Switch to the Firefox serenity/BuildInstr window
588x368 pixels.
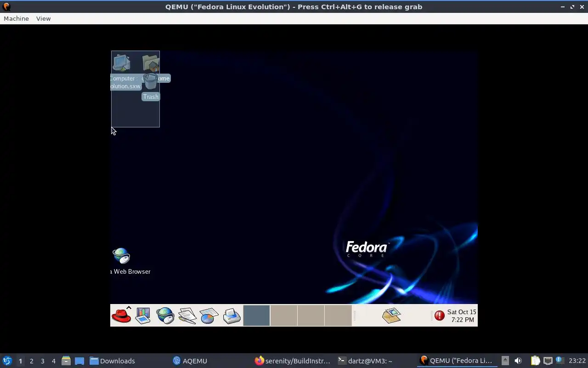pyautogui.click(x=293, y=361)
